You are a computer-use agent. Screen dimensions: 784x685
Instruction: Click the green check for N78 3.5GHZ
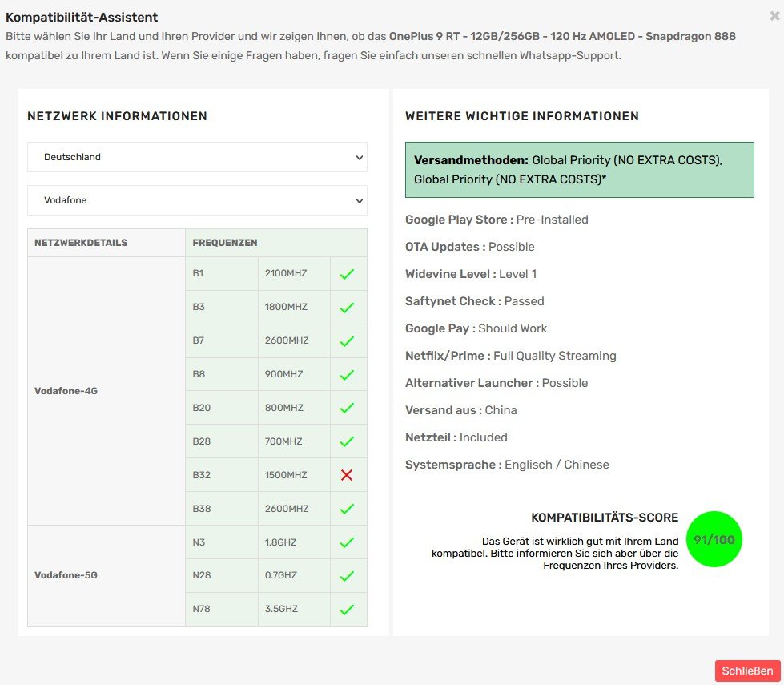pyautogui.click(x=347, y=610)
